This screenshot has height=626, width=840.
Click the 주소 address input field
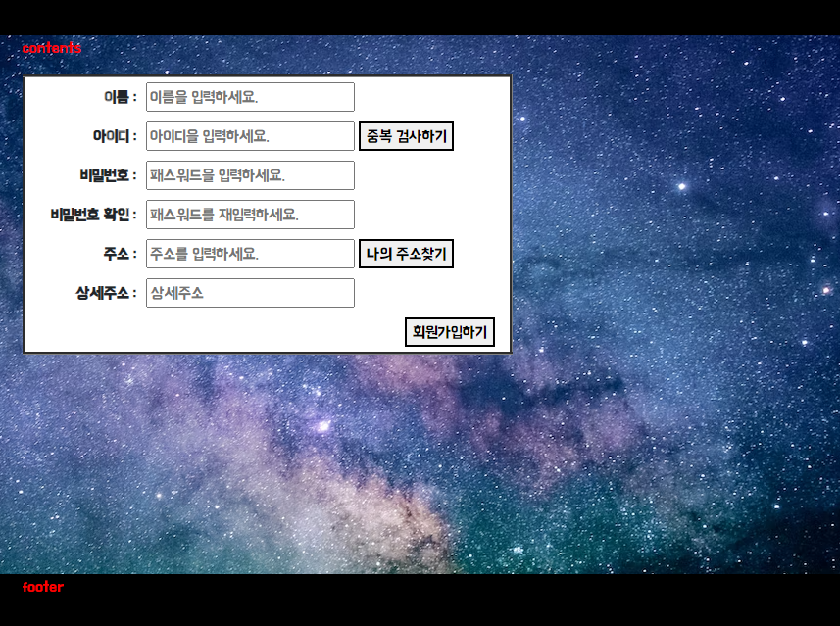pos(250,254)
